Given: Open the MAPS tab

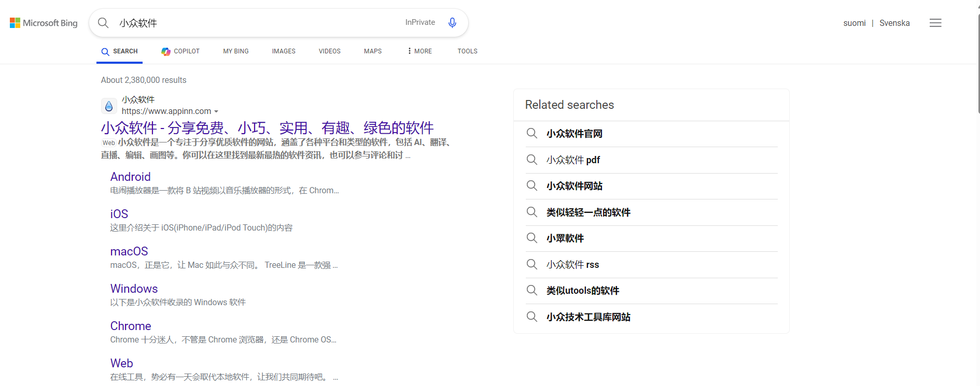Looking at the screenshot, I should point(372,51).
